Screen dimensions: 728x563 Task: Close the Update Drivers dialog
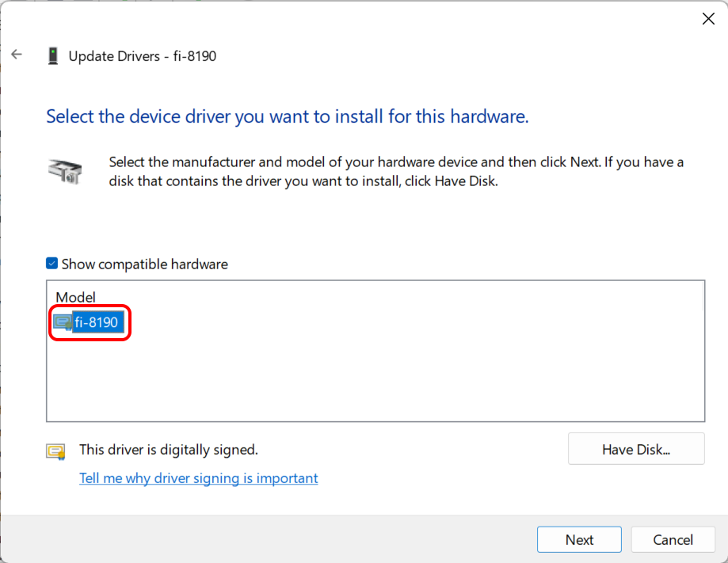click(708, 19)
